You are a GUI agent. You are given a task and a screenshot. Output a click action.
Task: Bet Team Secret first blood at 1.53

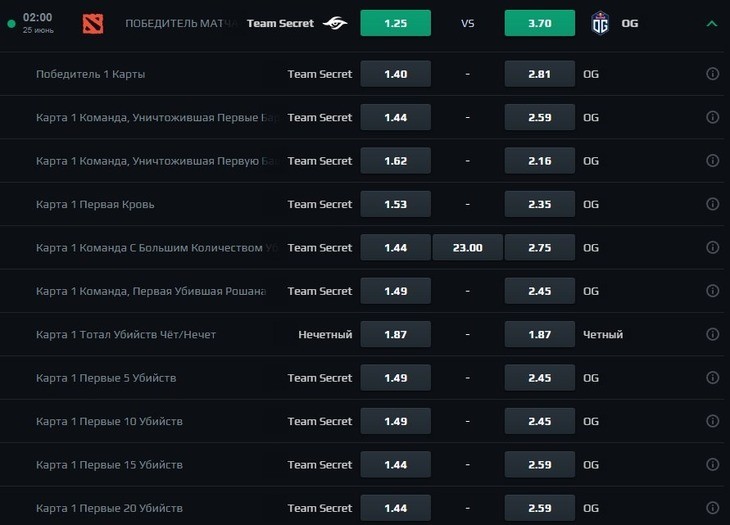(x=396, y=204)
